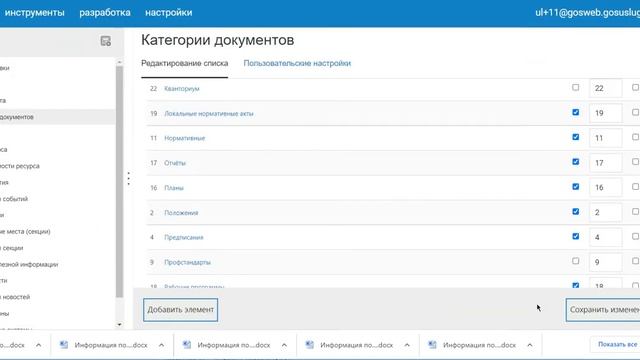Click the sort order field in the Кванториум row

[606, 88]
